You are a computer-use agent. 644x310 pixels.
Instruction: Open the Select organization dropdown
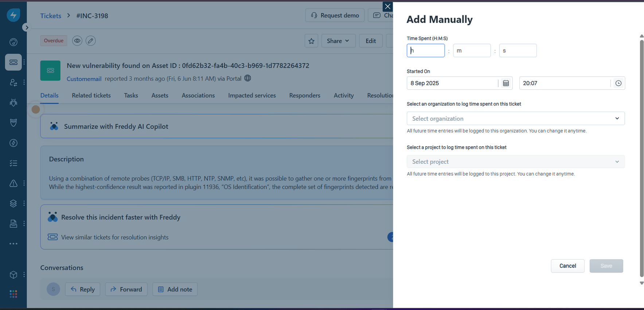click(516, 119)
